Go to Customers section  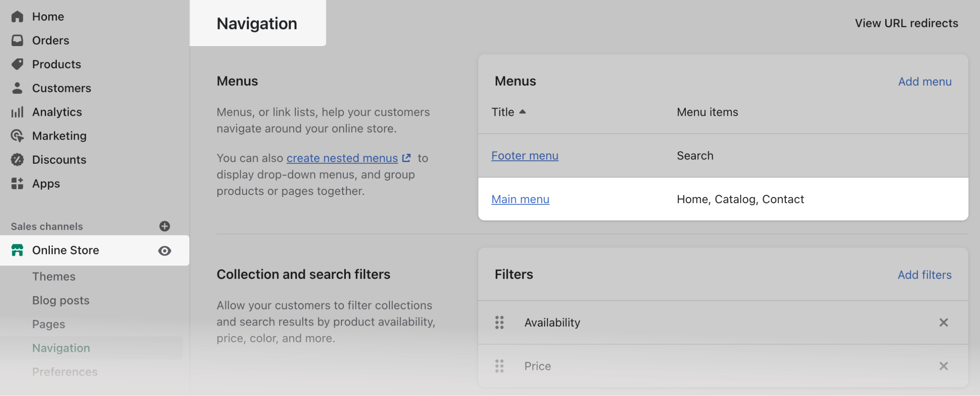tap(62, 88)
